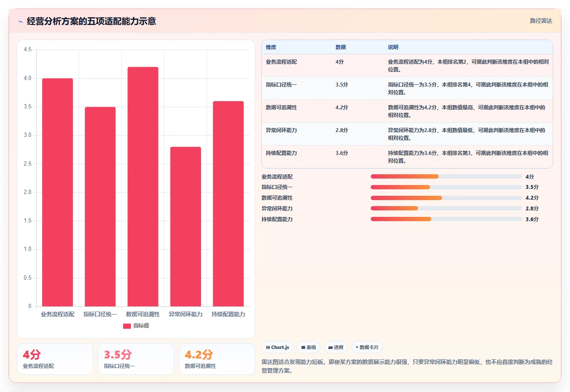The height and width of the screenshot is (392, 570).
Task: Click the 业务流程适配 progress bar
Action: tap(446, 176)
